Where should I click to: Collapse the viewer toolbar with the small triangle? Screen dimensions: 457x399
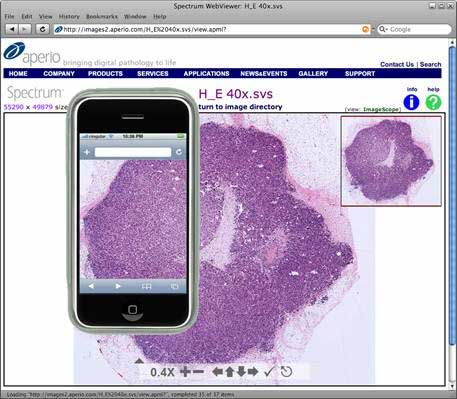pyautogui.click(x=139, y=361)
